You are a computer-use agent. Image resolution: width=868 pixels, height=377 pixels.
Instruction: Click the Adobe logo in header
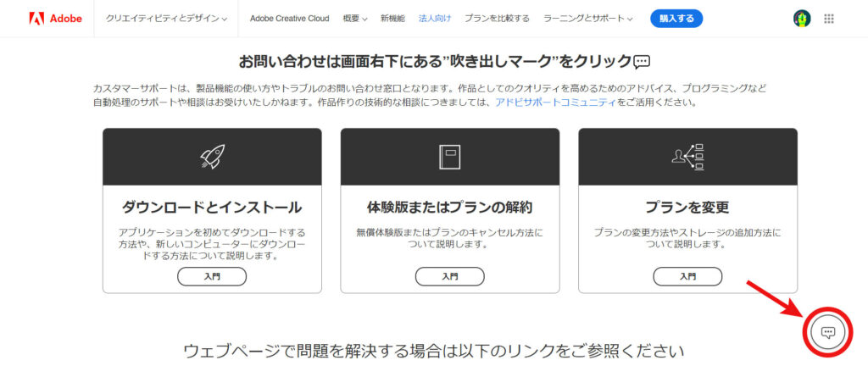(x=55, y=19)
